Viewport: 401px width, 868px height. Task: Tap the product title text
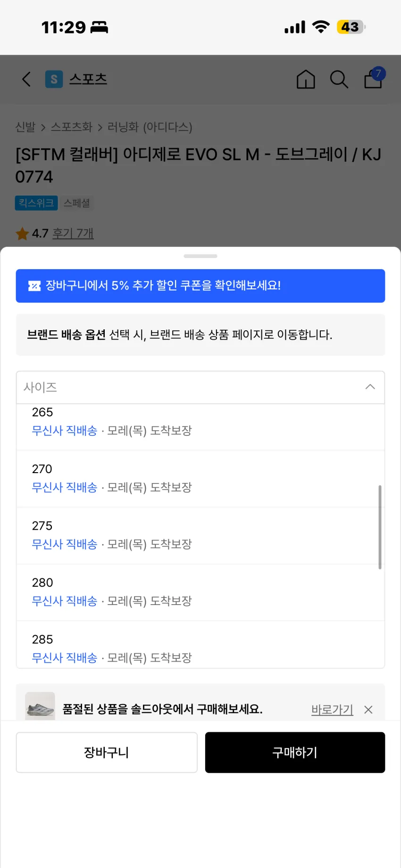pyautogui.click(x=198, y=165)
